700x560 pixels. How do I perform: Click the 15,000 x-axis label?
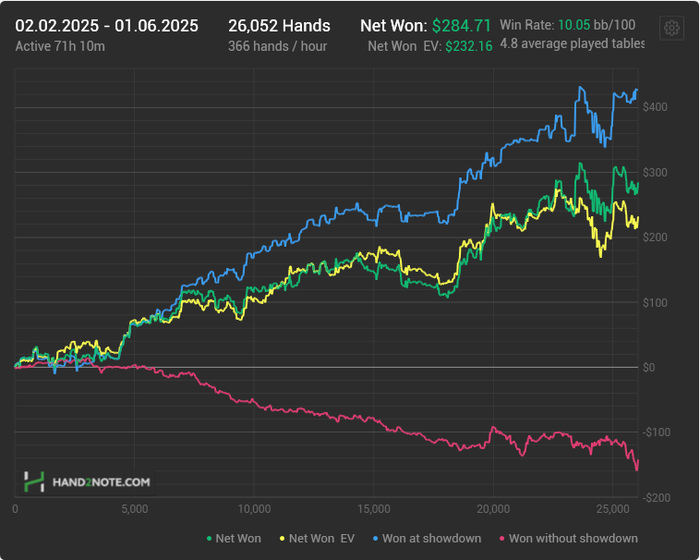374,509
